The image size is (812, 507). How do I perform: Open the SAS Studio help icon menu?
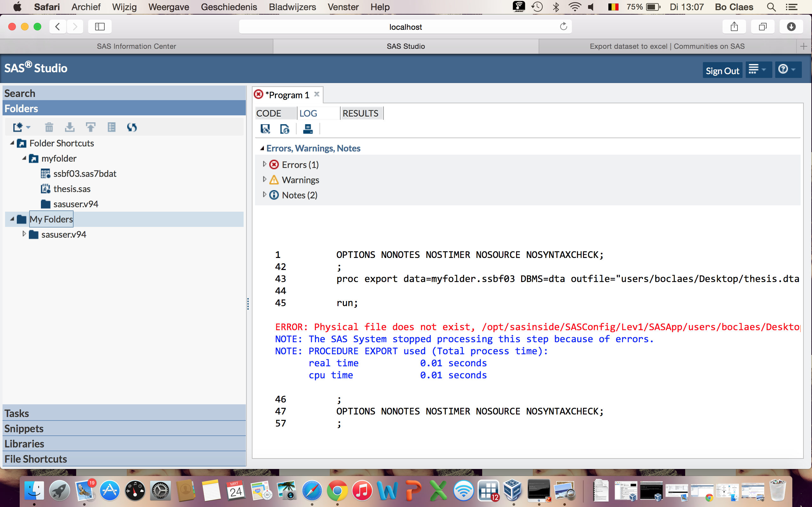[x=787, y=69]
